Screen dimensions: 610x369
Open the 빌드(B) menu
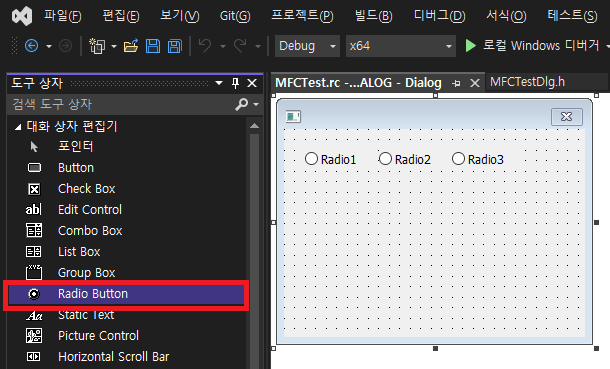point(373,16)
